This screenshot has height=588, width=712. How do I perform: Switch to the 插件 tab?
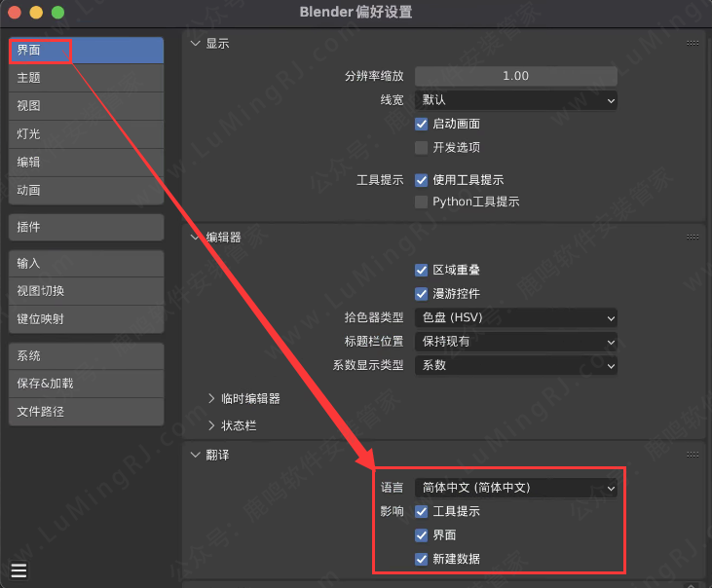86,227
